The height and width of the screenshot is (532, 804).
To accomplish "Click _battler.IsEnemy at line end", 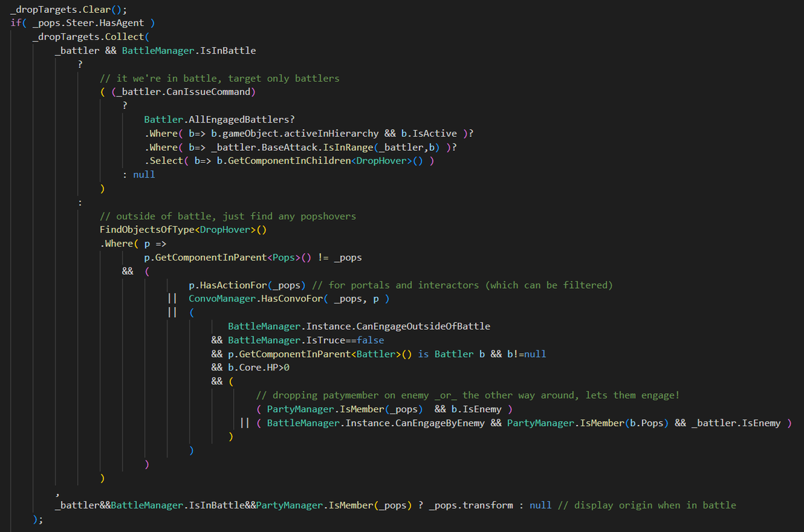I will 736,423.
